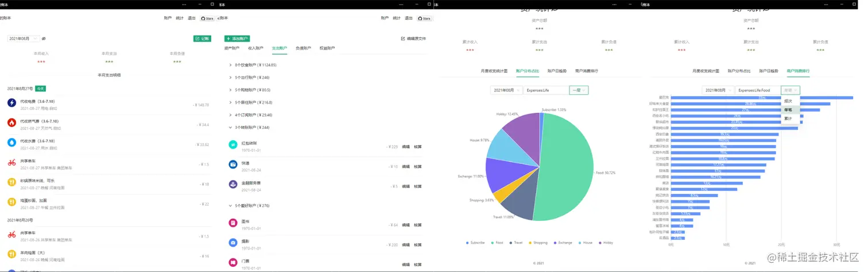Screen dimensions: 868x272
Task: Expand the 5个出行账户 group
Action: click(249, 77)
